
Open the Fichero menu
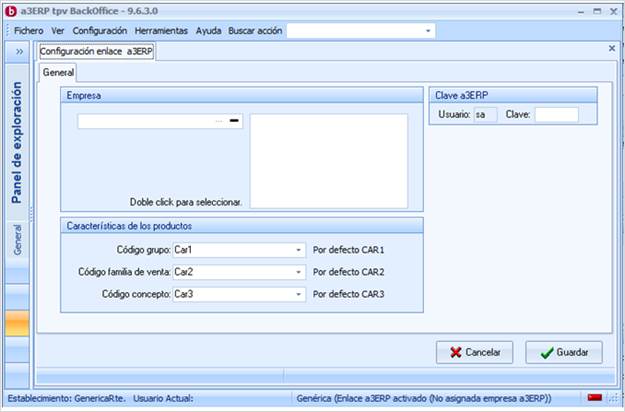pyautogui.click(x=29, y=31)
